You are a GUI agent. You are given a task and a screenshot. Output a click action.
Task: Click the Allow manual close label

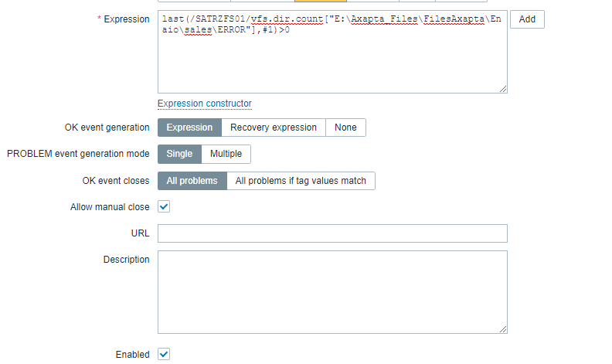(110, 207)
